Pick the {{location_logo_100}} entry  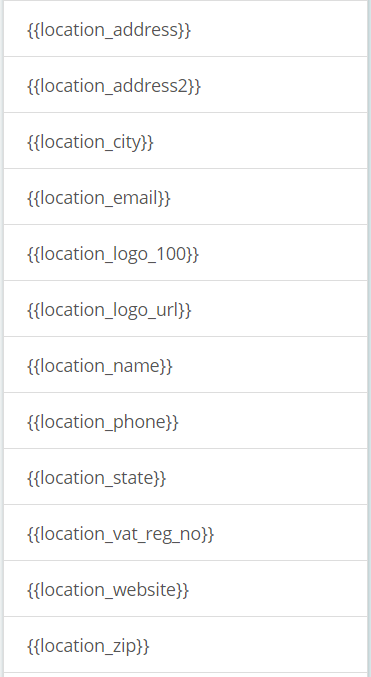click(x=185, y=253)
